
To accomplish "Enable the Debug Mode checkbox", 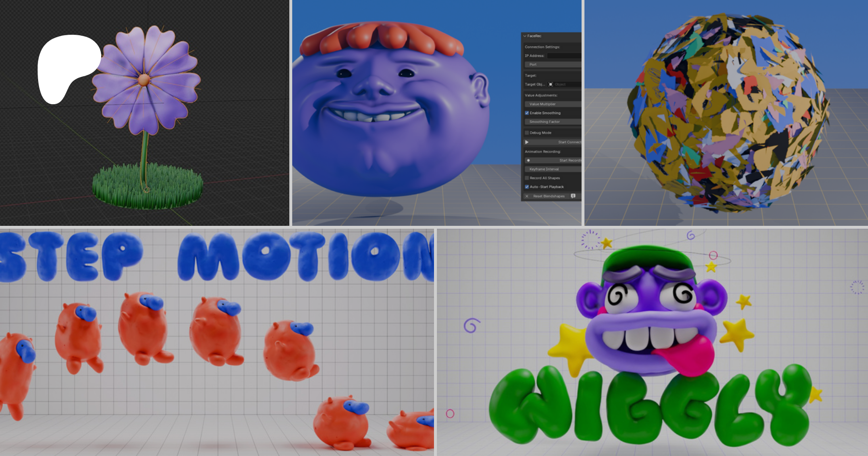I will point(527,133).
